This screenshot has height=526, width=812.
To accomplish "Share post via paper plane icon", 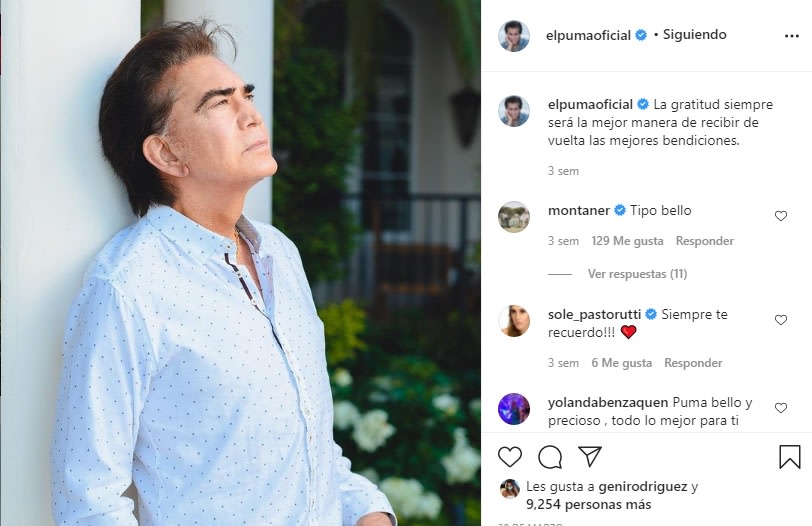I will click(x=590, y=457).
